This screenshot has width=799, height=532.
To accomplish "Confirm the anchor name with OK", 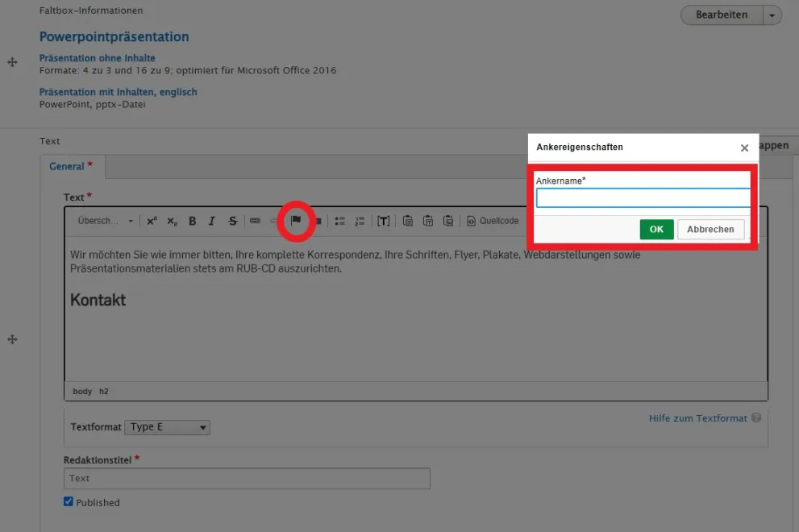I will (655, 229).
